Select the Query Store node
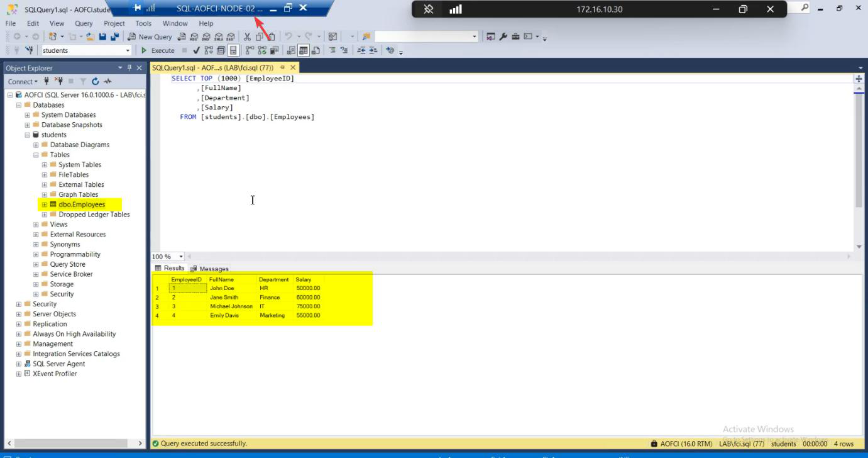 point(68,264)
